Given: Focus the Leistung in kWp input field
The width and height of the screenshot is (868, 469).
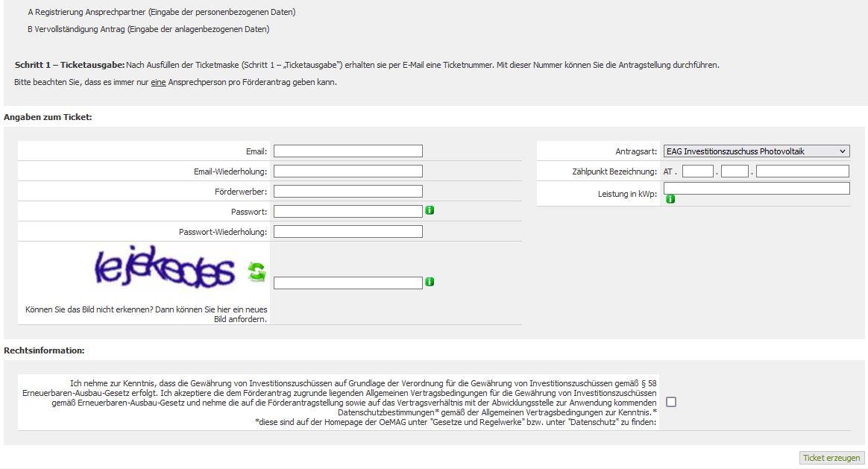Looking at the screenshot, I should click(x=756, y=188).
